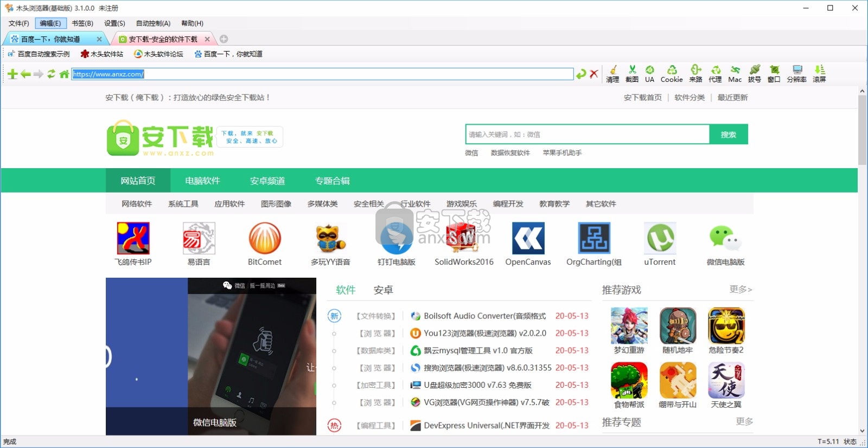
Task: Add a new tab with plus button
Action: 224,39
